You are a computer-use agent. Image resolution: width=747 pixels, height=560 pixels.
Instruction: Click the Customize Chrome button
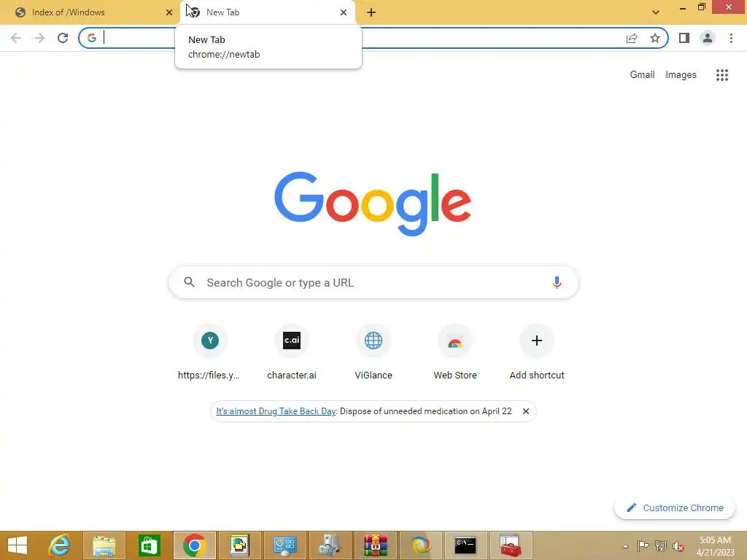[675, 507]
